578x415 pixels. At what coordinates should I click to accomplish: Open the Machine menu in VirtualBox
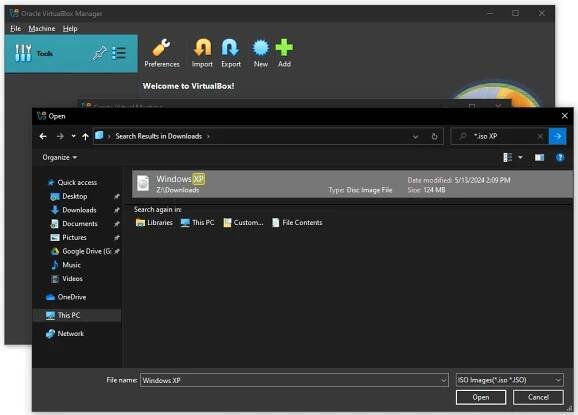click(42, 28)
